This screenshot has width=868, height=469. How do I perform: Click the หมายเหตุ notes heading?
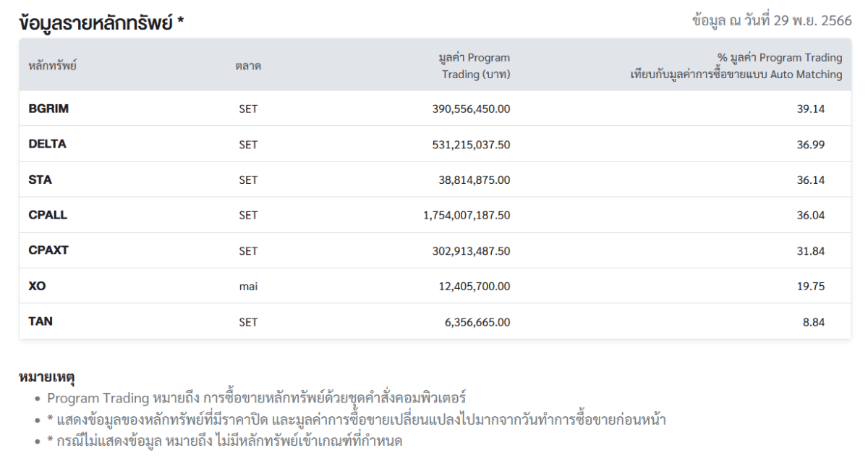point(47,377)
